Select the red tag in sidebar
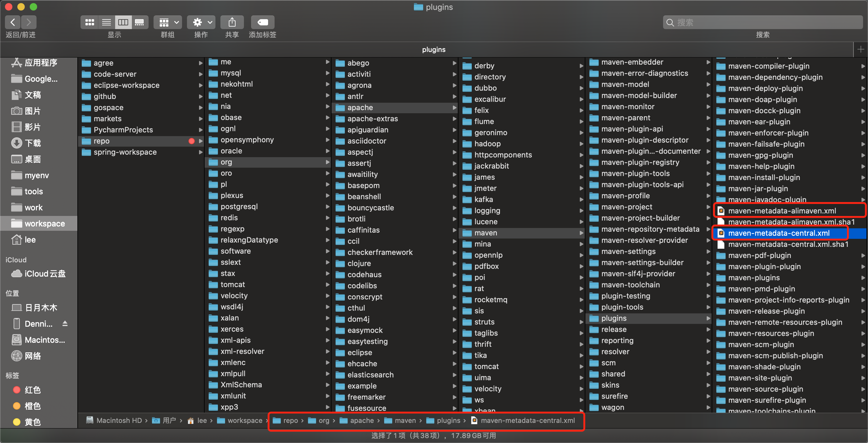The width and height of the screenshot is (868, 443). point(32,390)
